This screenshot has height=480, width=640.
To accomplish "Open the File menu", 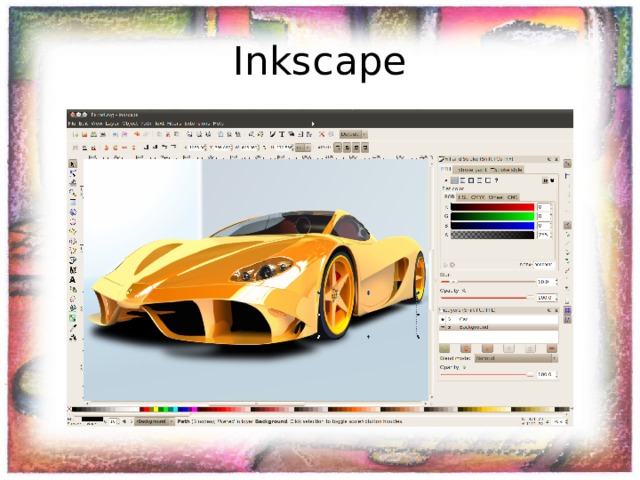I will click(x=72, y=123).
